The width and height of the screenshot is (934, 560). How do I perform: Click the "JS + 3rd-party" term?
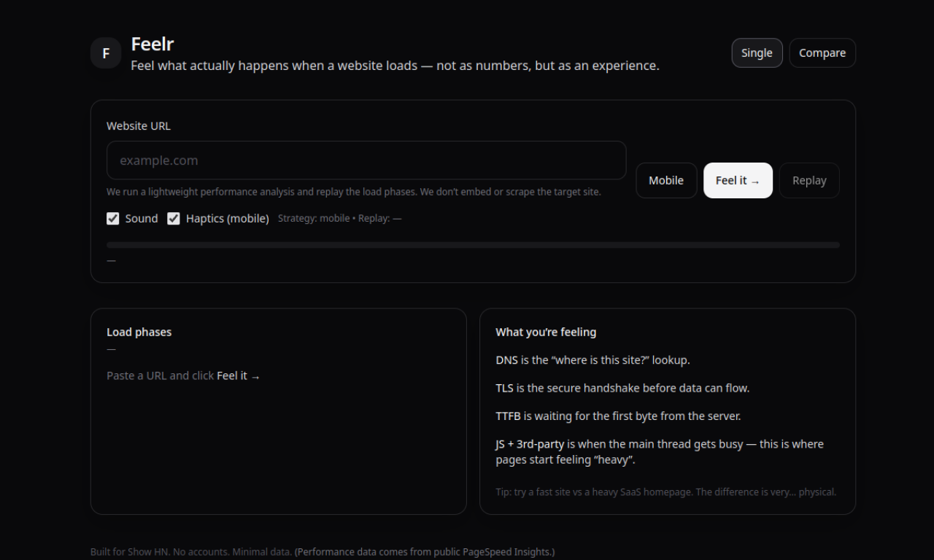[530, 444]
